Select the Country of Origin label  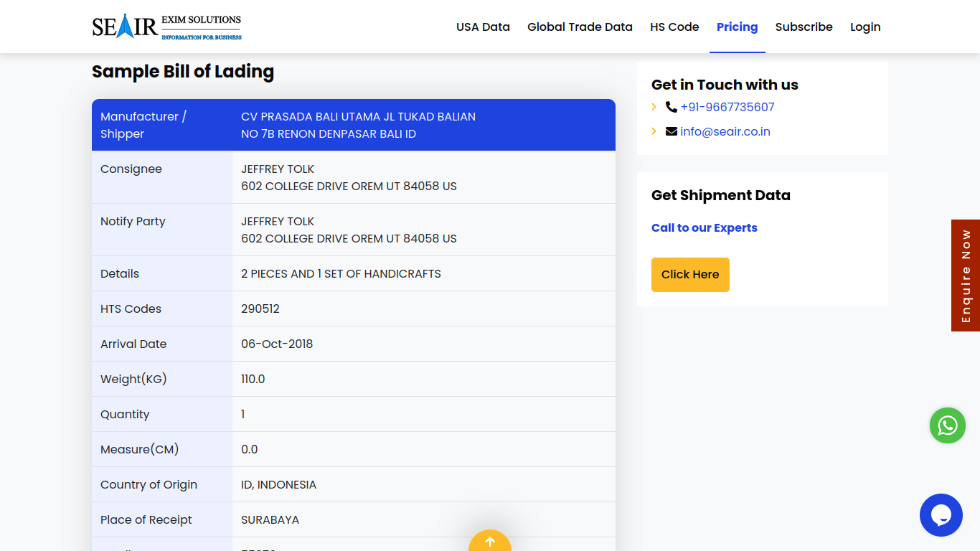tap(149, 484)
